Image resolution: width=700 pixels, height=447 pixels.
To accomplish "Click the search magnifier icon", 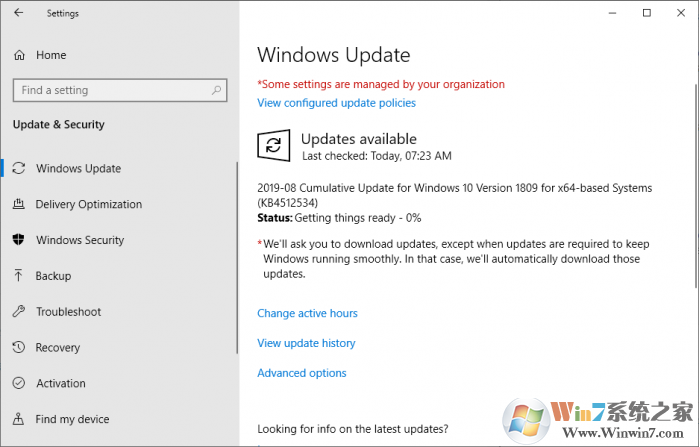I will point(215,90).
